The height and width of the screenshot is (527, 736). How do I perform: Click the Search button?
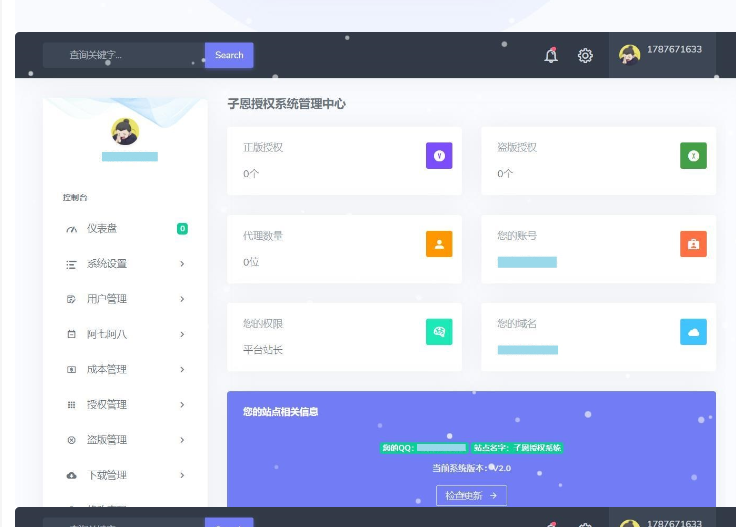tap(229, 55)
